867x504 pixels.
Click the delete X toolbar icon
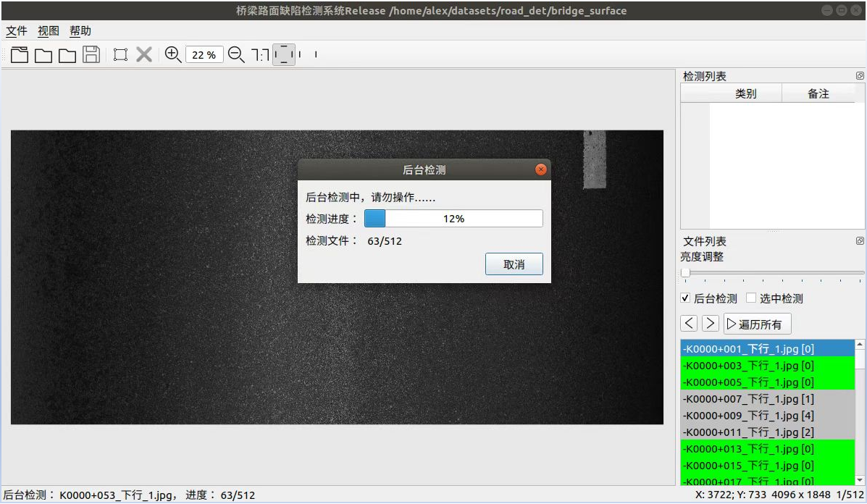144,54
